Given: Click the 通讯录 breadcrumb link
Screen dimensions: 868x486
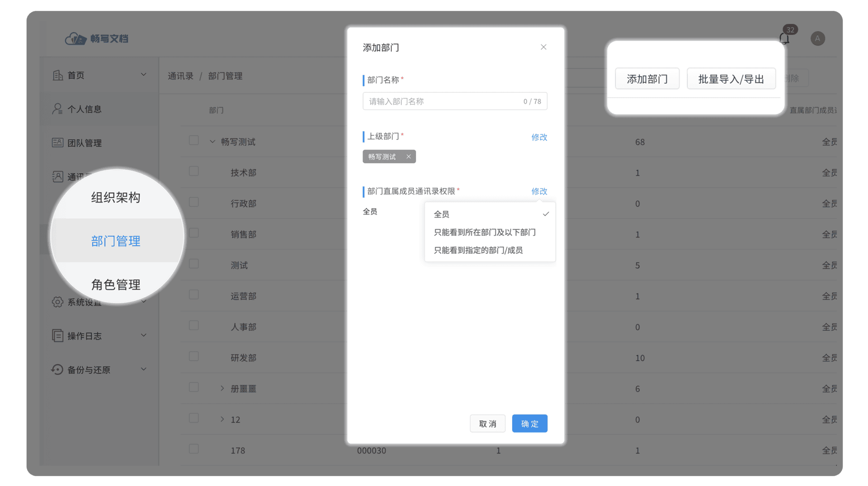Looking at the screenshot, I should pos(180,76).
